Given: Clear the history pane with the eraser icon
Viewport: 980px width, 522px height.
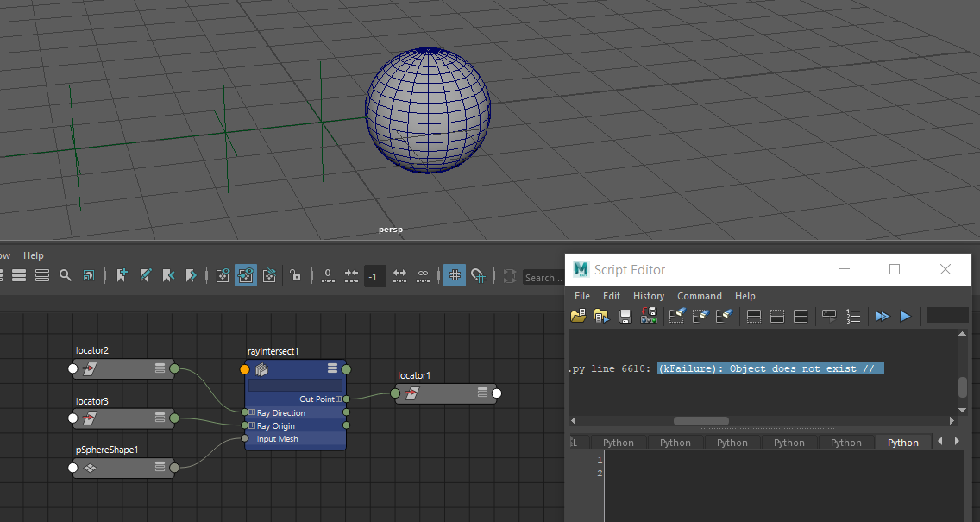Looking at the screenshot, I should pyautogui.click(x=676, y=316).
